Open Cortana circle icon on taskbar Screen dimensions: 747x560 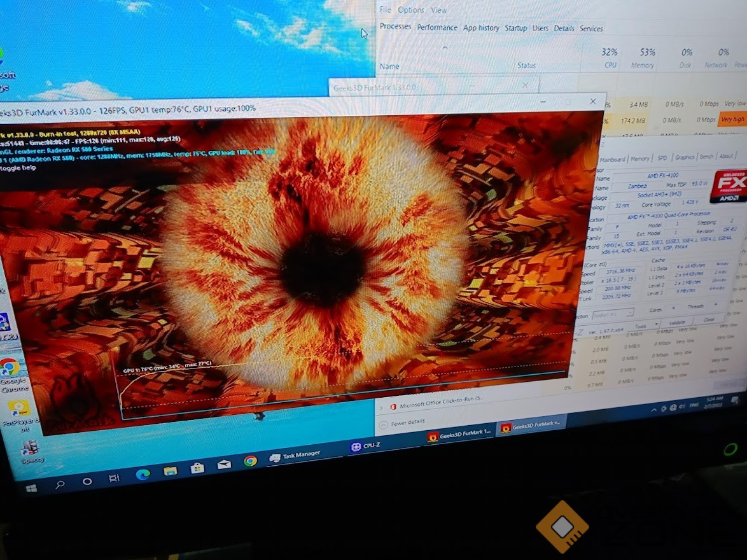(x=87, y=481)
